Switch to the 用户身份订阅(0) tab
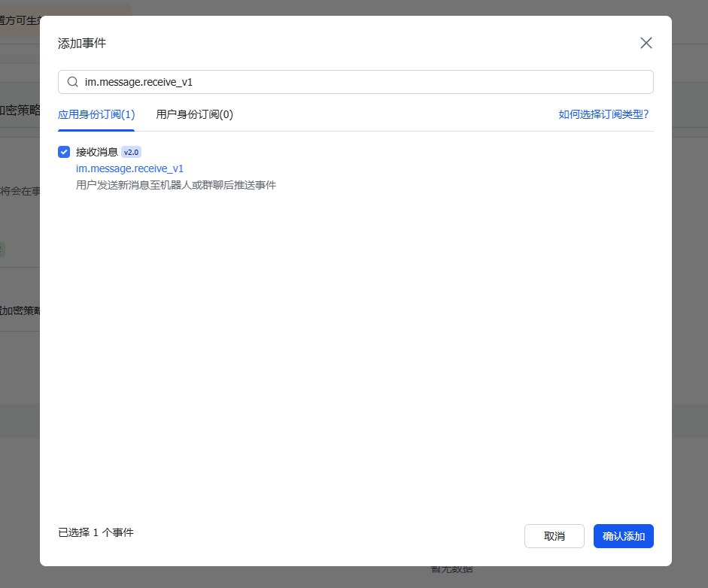708x588 pixels. pos(194,114)
